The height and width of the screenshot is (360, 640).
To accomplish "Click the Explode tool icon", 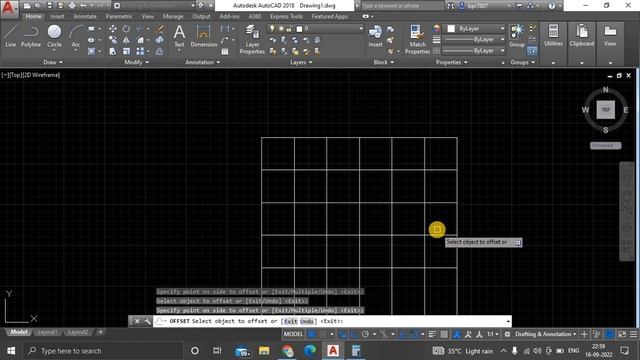I will click(x=160, y=40).
